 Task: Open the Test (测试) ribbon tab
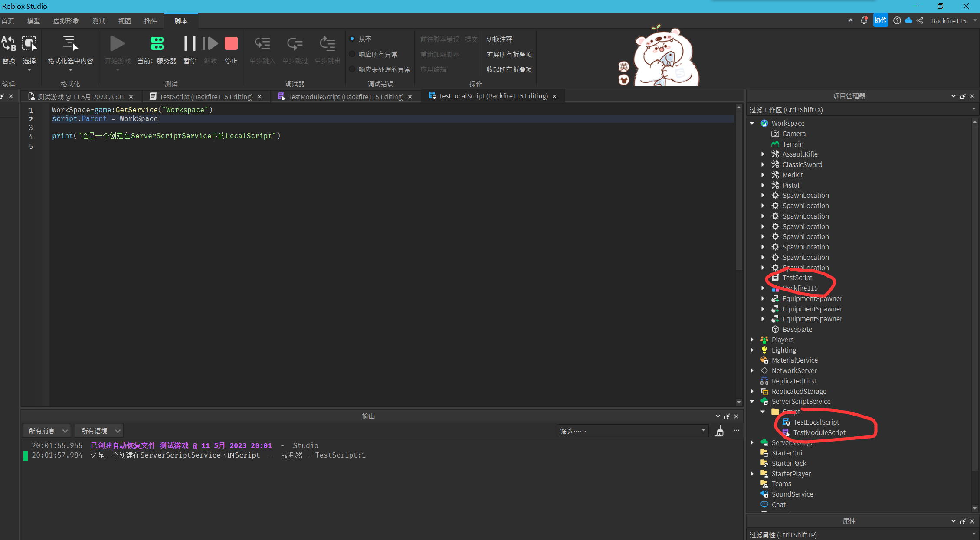click(98, 21)
